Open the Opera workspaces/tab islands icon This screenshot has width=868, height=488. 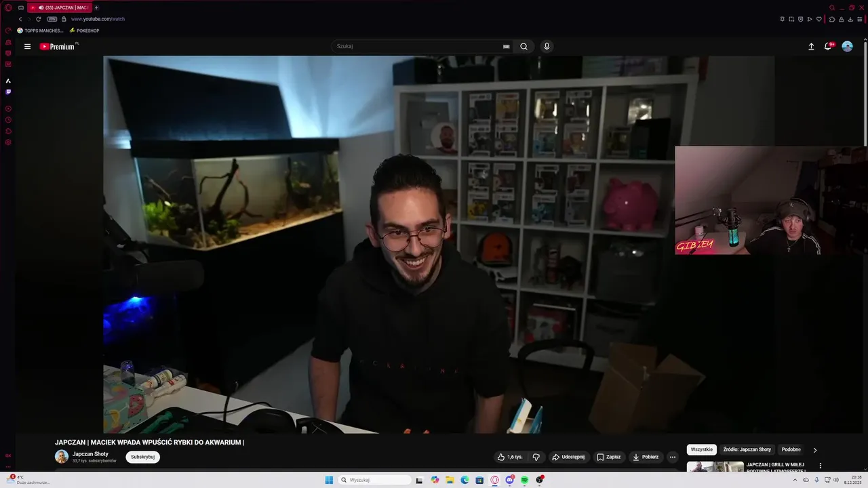pos(21,7)
